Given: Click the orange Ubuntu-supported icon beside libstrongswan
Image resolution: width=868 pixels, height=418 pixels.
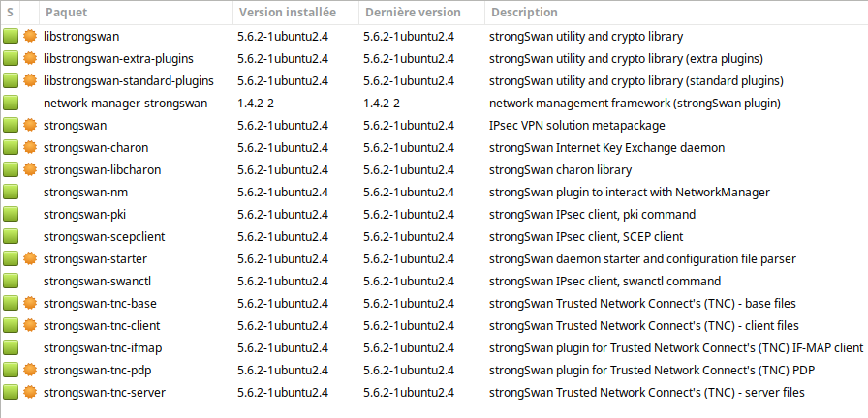Looking at the screenshot, I should pyautogui.click(x=30, y=37).
